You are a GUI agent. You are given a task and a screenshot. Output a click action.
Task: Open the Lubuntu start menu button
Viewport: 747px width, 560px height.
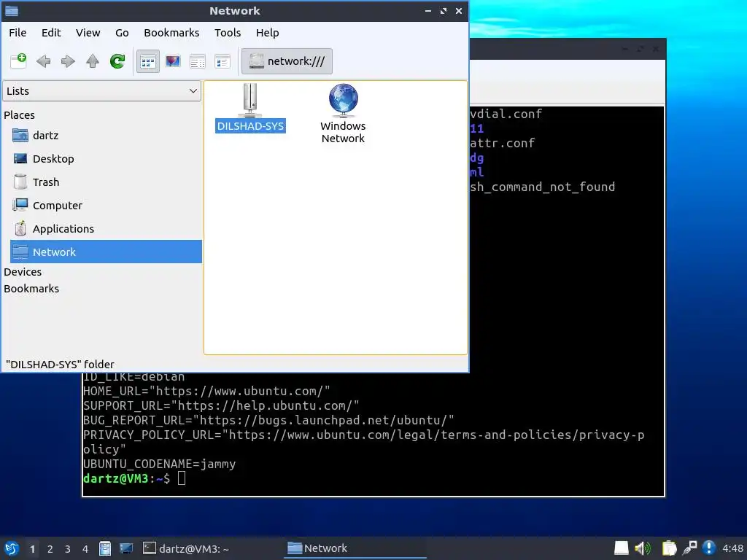12,548
